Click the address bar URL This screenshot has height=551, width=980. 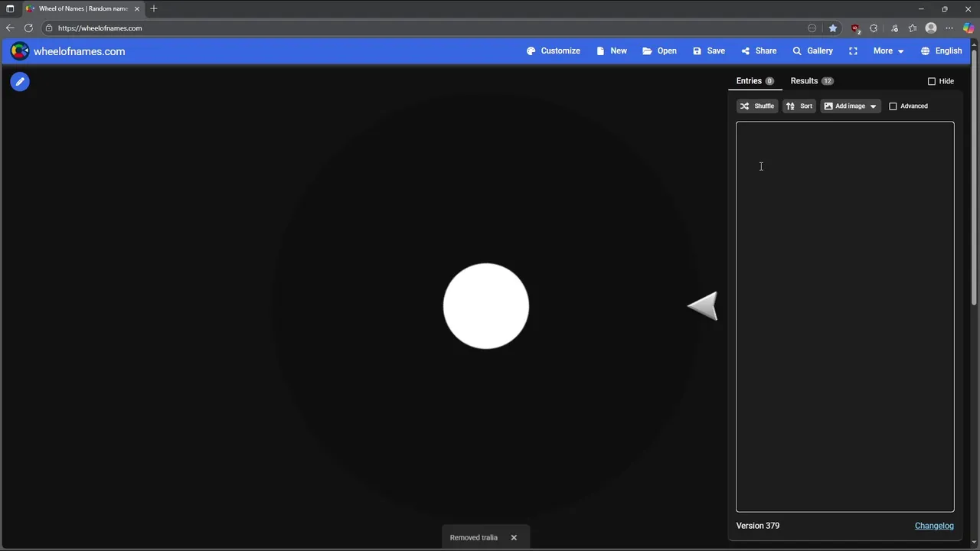(x=100, y=28)
